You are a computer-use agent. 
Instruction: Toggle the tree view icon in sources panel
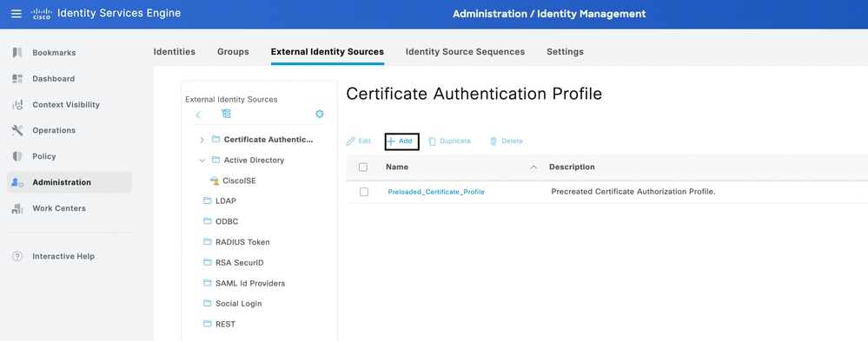(x=226, y=114)
